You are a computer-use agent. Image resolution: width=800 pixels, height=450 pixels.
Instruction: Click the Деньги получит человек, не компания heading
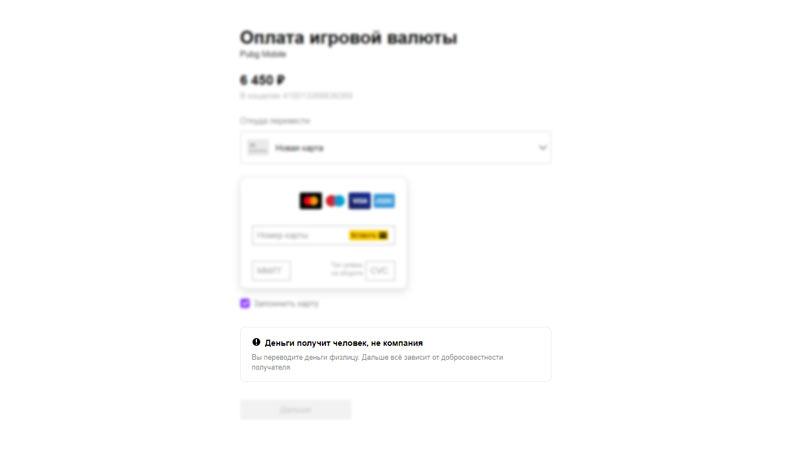344,343
